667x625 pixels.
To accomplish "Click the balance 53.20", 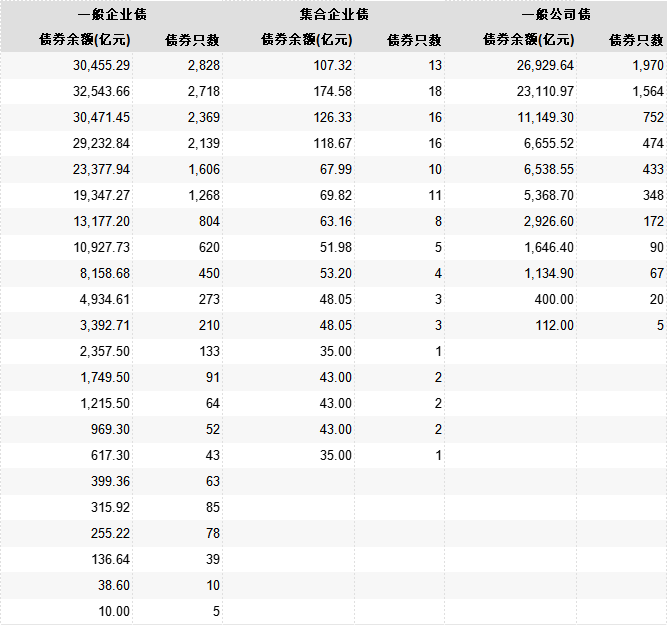I will click(336, 273).
